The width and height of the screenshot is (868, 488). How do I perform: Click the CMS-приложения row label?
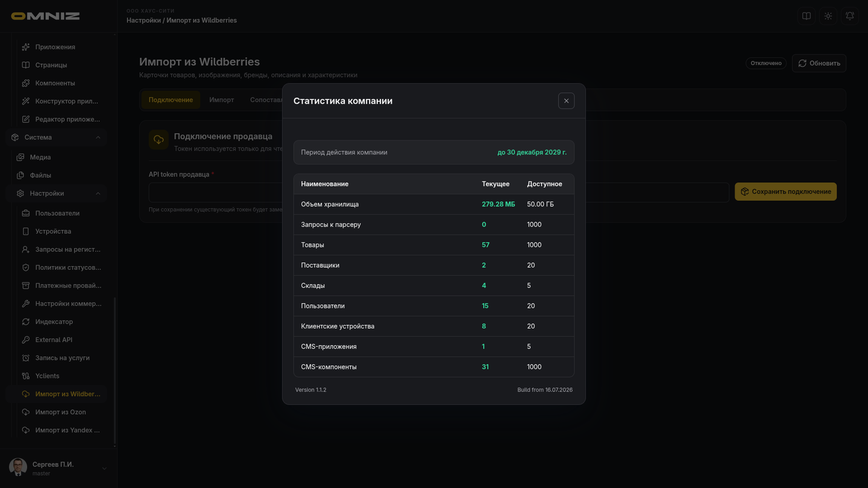pyautogui.click(x=329, y=347)
